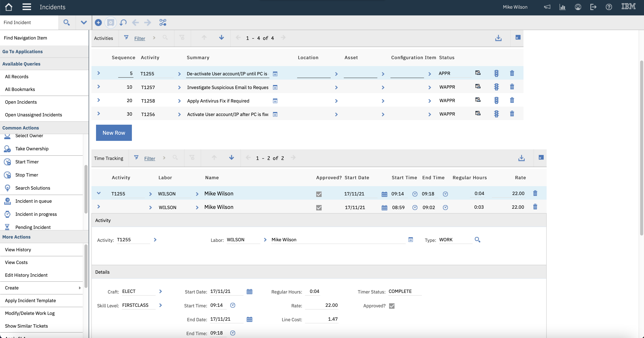The width and height of the screenshot is (644, 338).
Task: Click the New Row button
Action: (114, 133)
